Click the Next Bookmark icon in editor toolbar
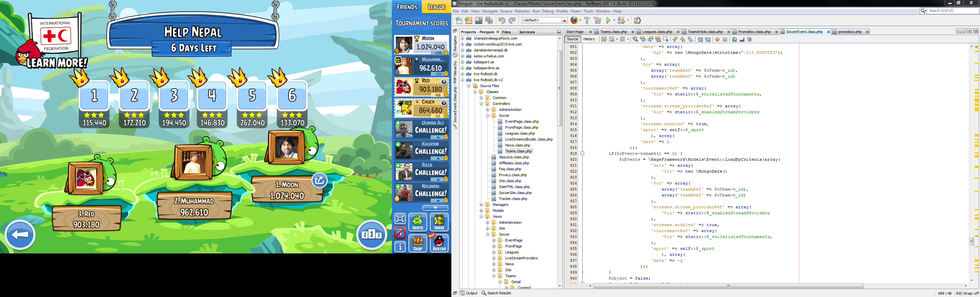Screen dimensions: 980x297 683,39
